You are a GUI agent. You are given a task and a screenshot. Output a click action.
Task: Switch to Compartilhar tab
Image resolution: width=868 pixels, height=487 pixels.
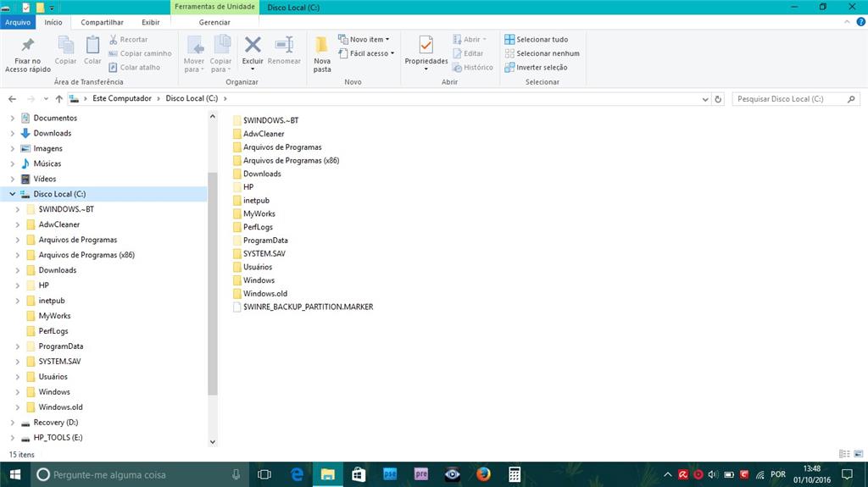[102, 22]
